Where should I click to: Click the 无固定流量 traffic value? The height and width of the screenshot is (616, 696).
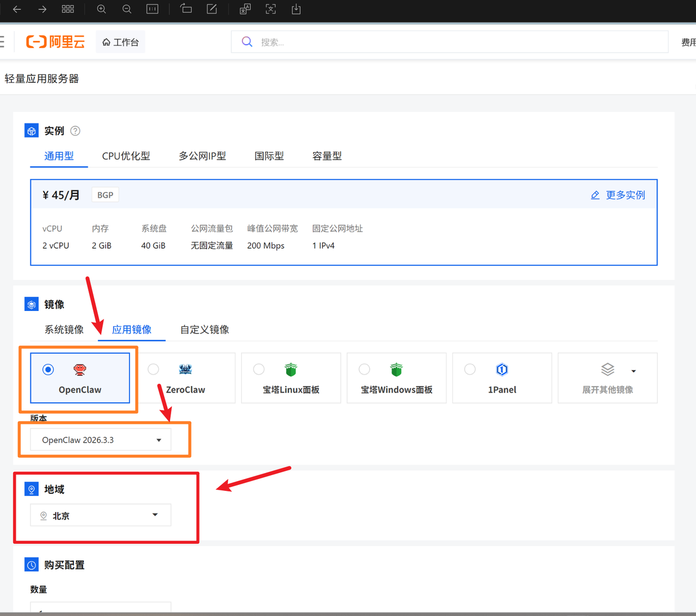[212, 246]
